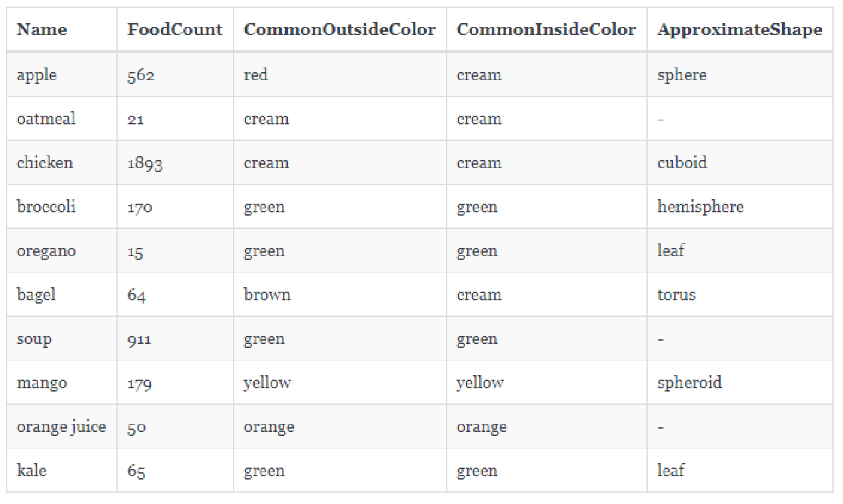Click the apple name cell
Viewport: 843px width, 504px height.
(x=37, y=75)
